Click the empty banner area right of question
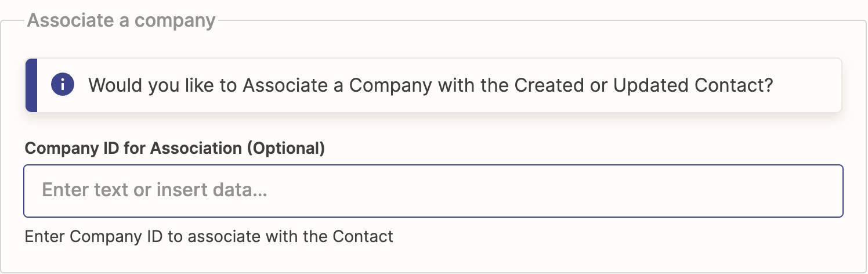The image size is (868, 274). (806, 85)
